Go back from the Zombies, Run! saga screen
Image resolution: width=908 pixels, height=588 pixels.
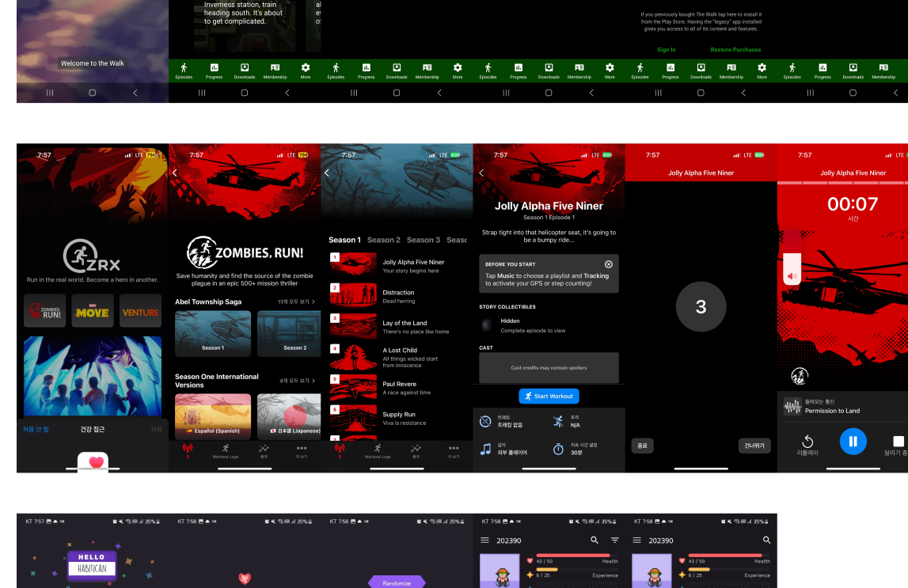(175, 173)
